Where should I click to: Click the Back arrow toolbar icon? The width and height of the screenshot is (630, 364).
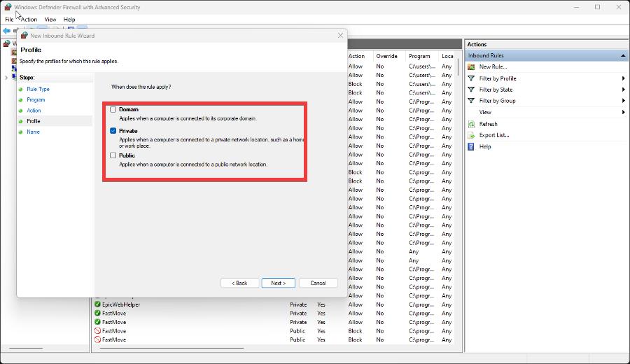tap(6, 31)
